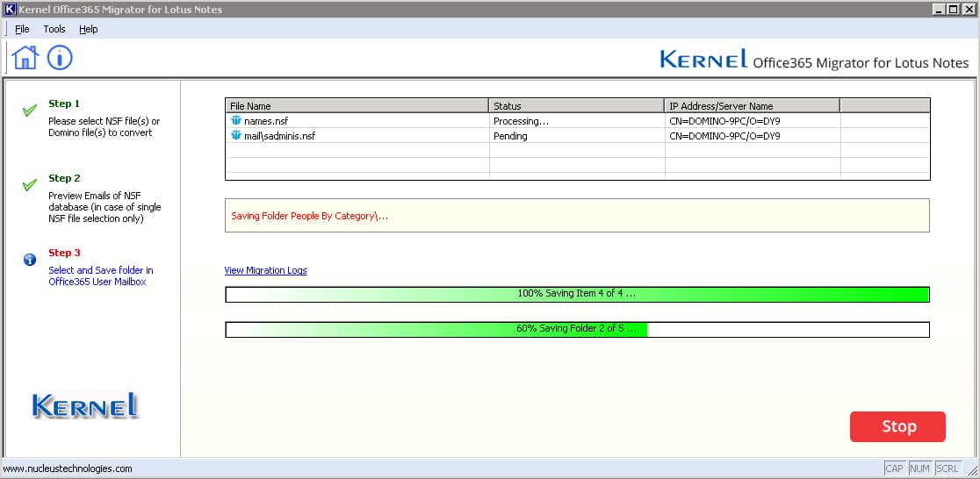Click the mail\sadminis.nsf file icon
The width and height of the screenshot is (980, 479).
[x=235, y=135]
